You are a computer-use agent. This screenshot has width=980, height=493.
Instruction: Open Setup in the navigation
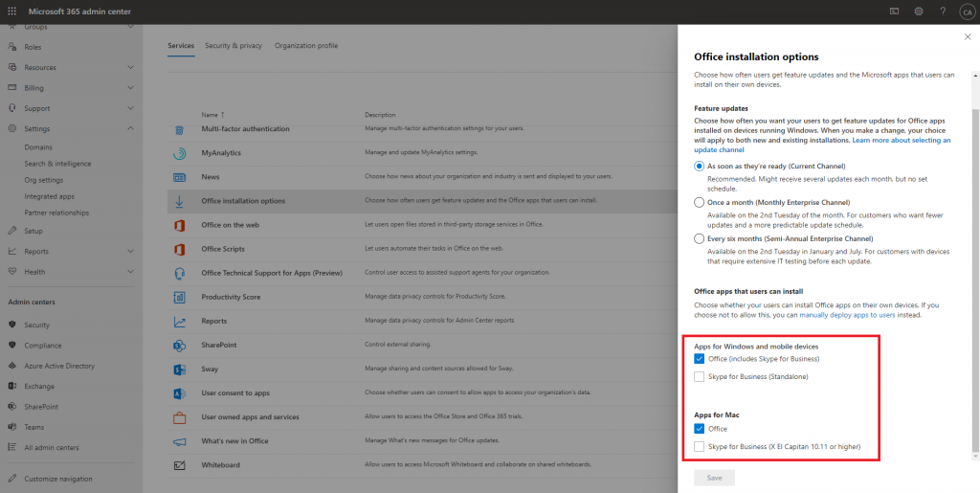pyautogui.click(x=33, y=231)
